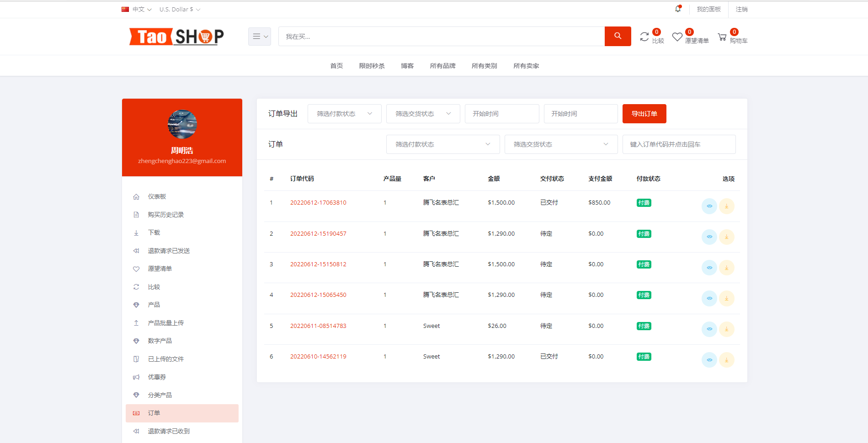Click inside the 开始时间 date field
The width and height of the screenshot is (868, 443).
(501, 113)
